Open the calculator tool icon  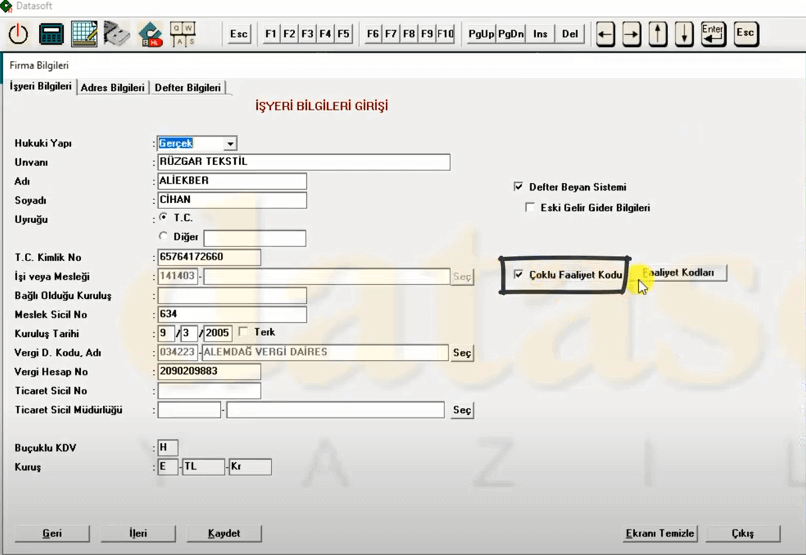coord(51,34)
